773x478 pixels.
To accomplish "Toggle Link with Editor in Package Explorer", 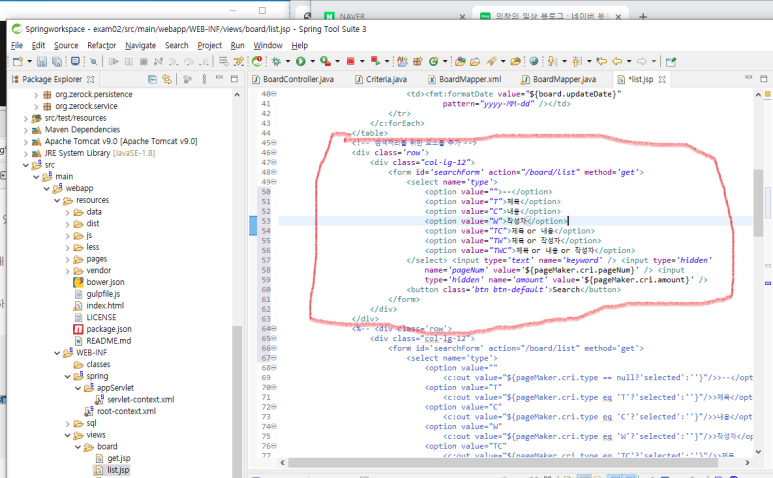I will click(x=167, y=79).
